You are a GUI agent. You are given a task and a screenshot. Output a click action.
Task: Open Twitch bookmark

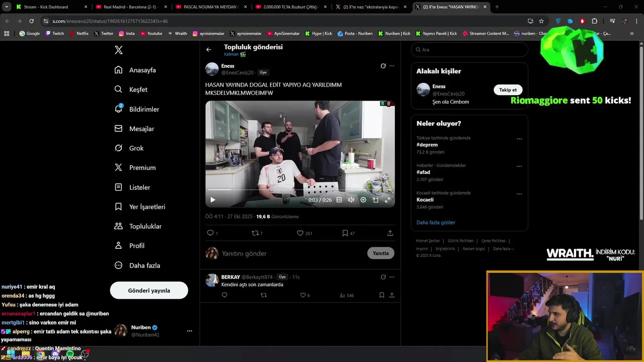pyautogui.click(x=55, y=34)
